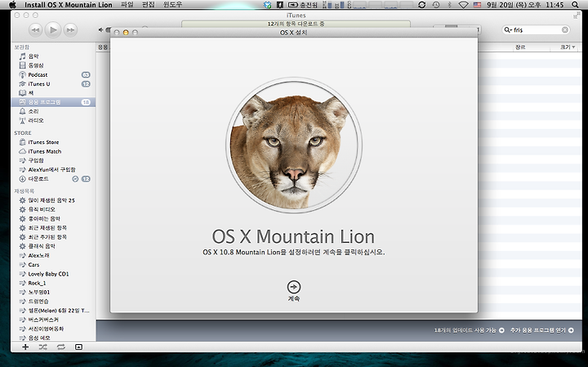
Task: Click the Bluetooth menu bar icon
Action: point(450,5)
